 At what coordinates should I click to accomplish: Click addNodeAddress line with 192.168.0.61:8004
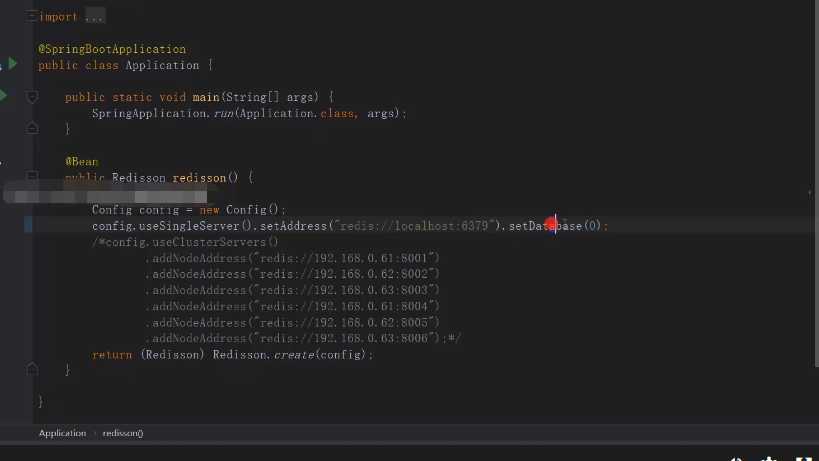tap(292, 306)
